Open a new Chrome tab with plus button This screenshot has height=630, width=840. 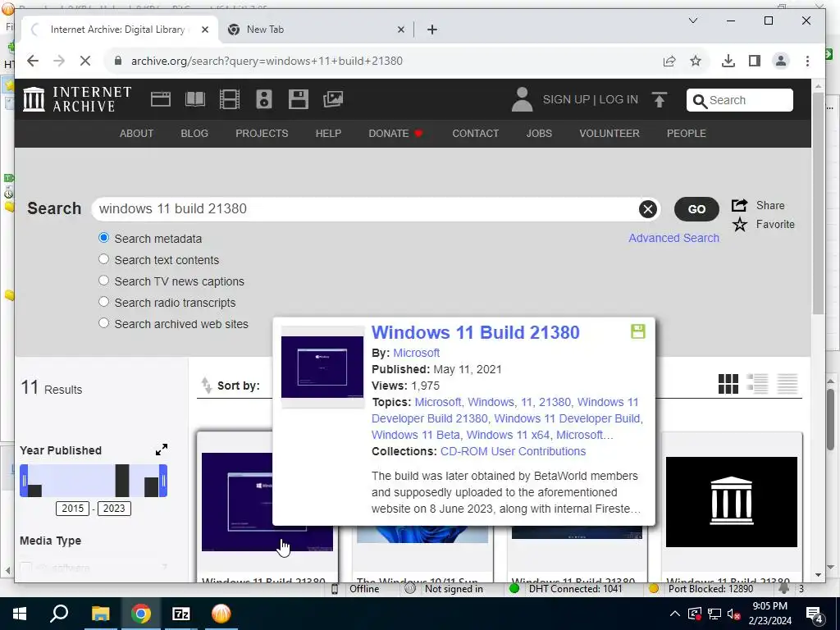(432, 30)
